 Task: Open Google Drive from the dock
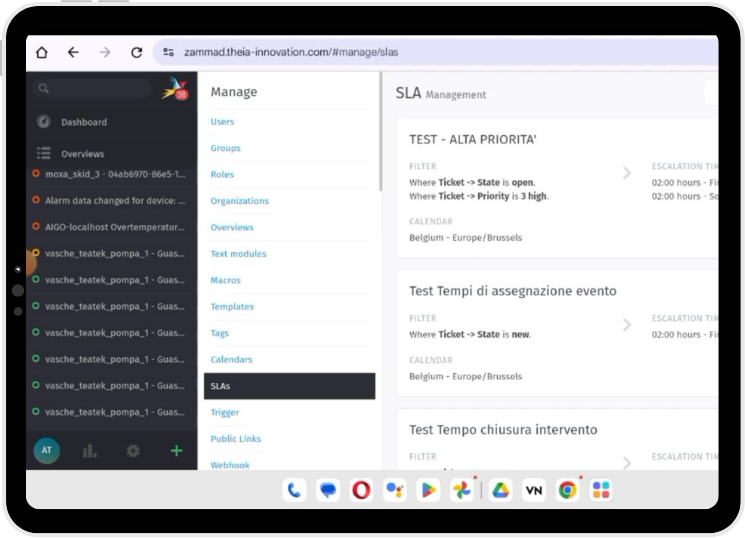[500, 490]
